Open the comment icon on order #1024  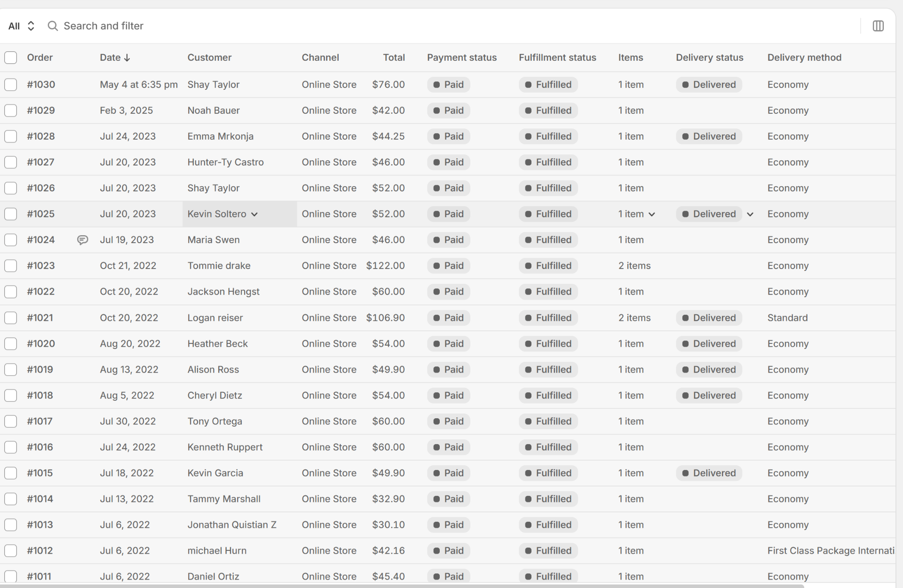point(82,239)
